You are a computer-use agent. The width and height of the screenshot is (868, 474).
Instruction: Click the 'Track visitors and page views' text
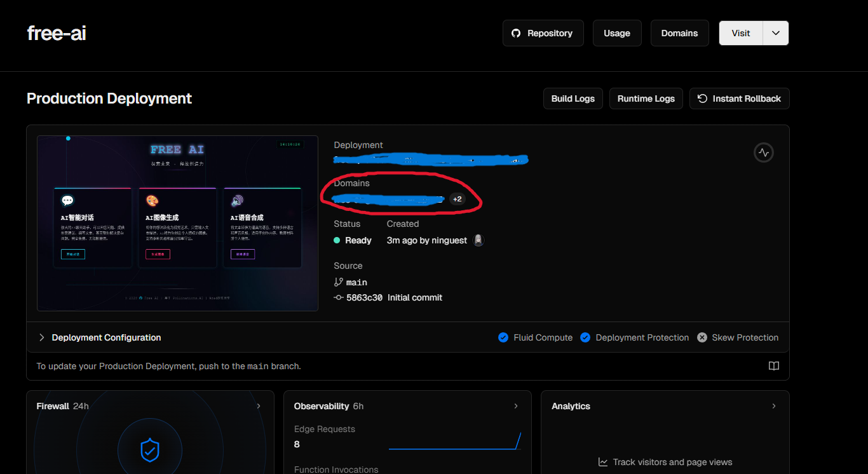[x=672, y=462]
